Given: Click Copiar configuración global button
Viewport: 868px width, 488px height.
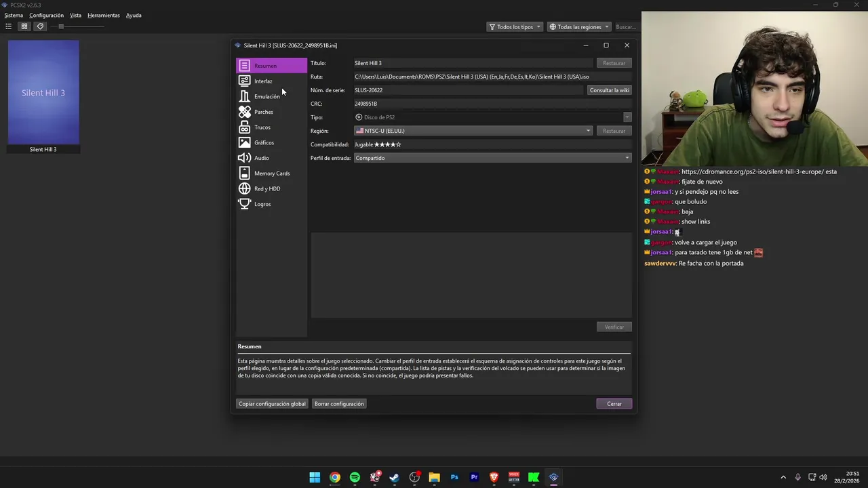Looking at the screenshot, I should [272, 404].
